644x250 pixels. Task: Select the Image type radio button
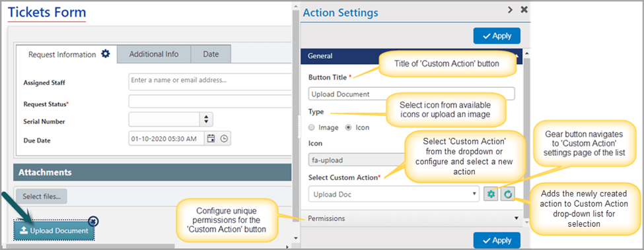pyautogui.click(x=311, y=127)
